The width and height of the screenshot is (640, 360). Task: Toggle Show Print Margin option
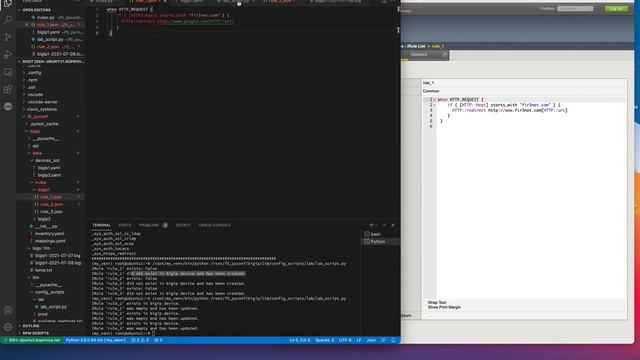click(x=444, y=307)
